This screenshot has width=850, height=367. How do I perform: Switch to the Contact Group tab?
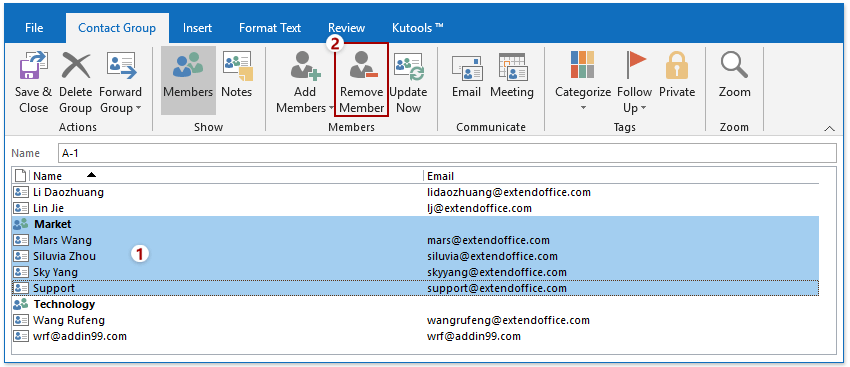pyautogui.click(x=117, y=28)
